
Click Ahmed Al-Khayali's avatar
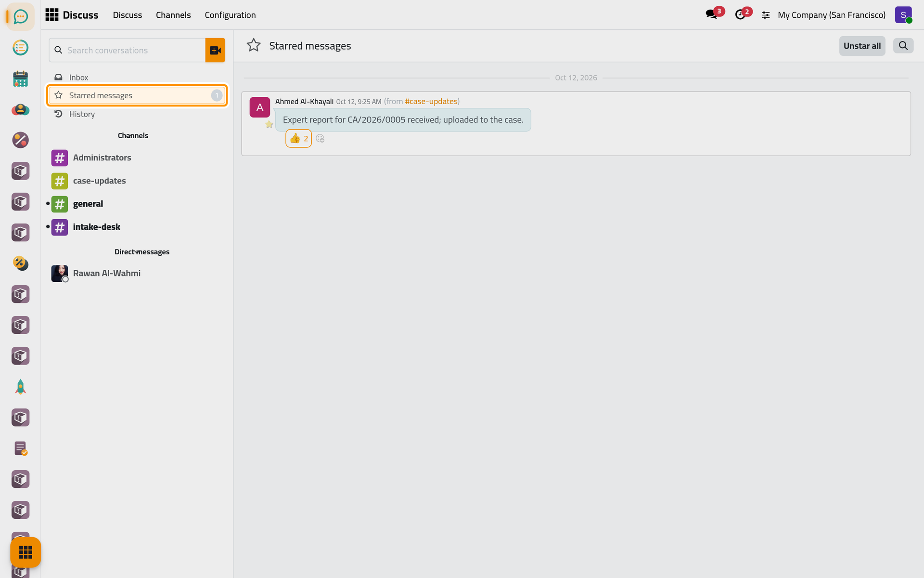coord(259,107)
